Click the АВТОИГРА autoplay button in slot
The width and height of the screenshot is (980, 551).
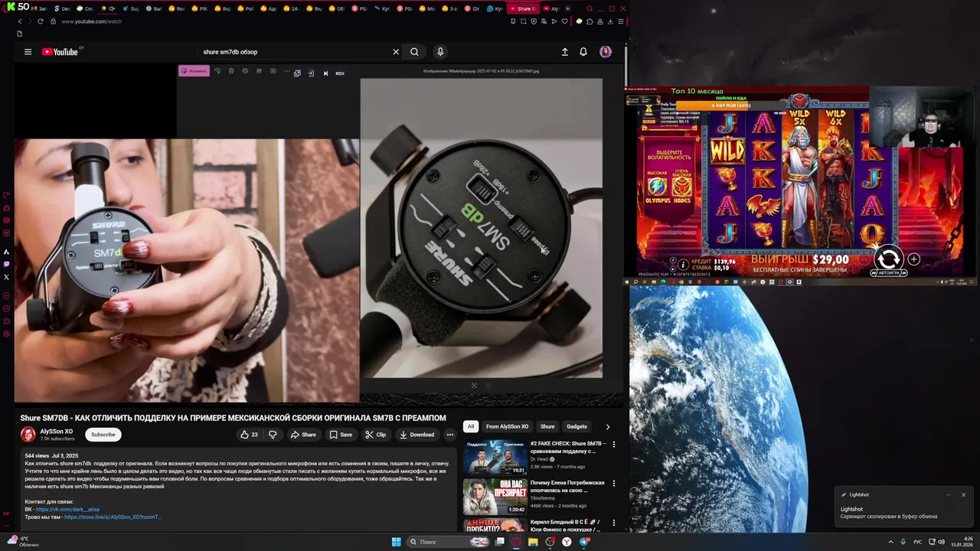click(888, 273)
